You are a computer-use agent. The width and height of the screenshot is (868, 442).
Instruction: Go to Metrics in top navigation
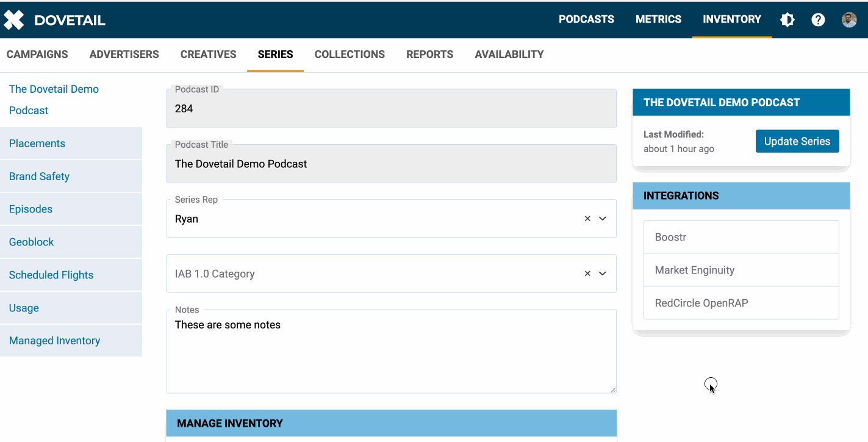coord(658,20)
